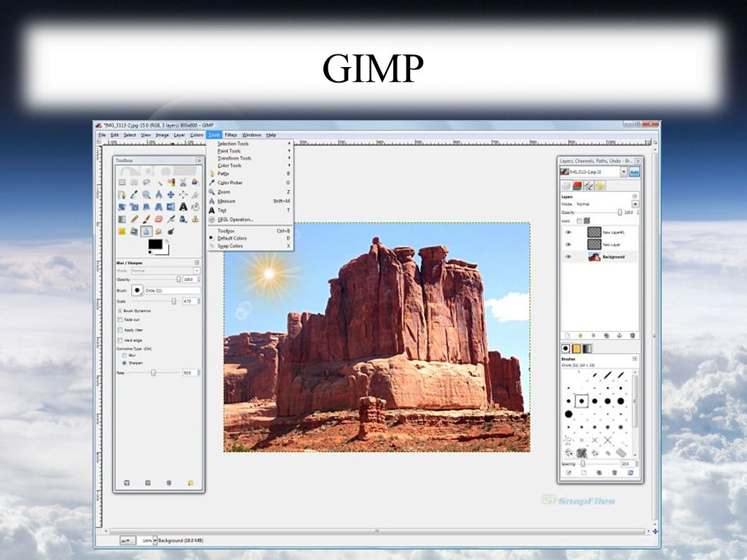Open the Paint Tools submenu
This screenshot has height=560, width=747.
pyautogui.click(x=251, y=150)
